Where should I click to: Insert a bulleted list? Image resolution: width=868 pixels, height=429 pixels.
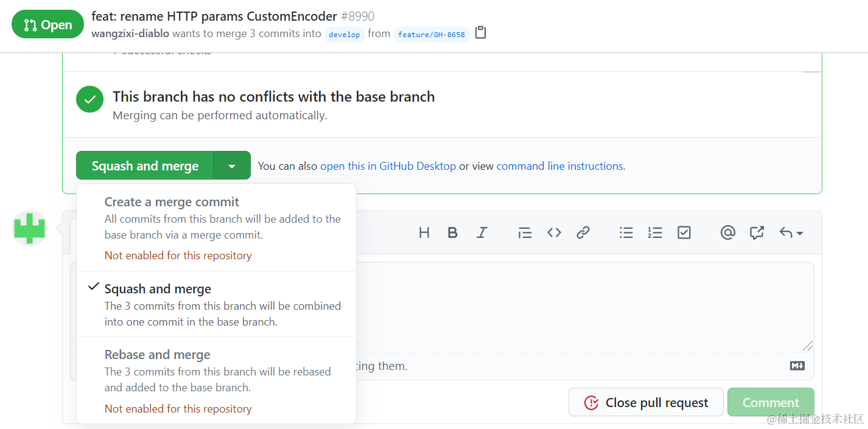[626, 232]
